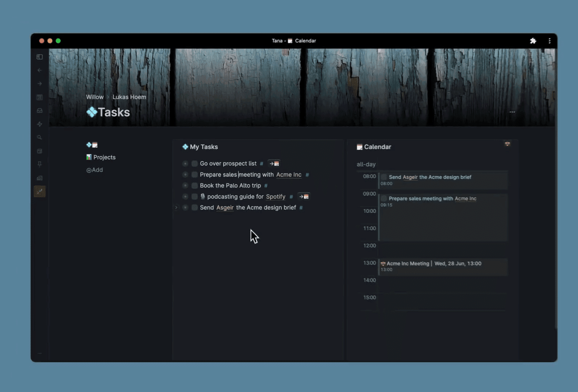Click the all-day row label
578x392 pixels.
point(366,164)
